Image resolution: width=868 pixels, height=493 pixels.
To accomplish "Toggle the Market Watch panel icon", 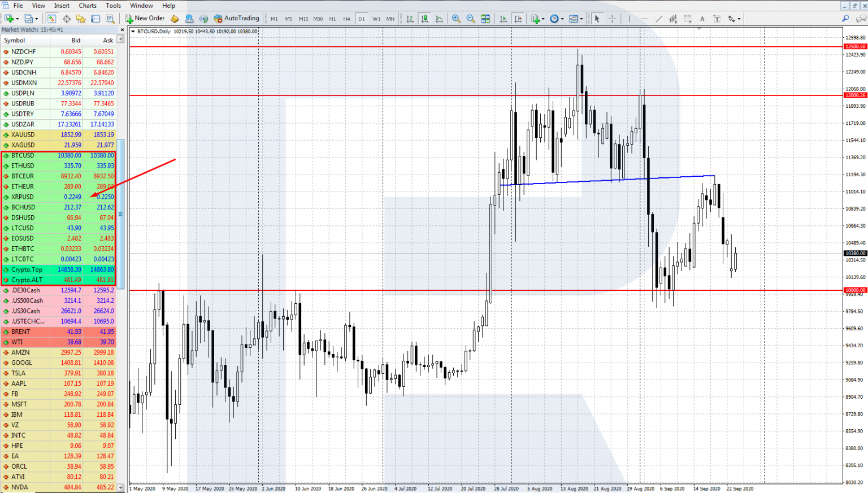I will pyautogui.click(x=51, y=19).
